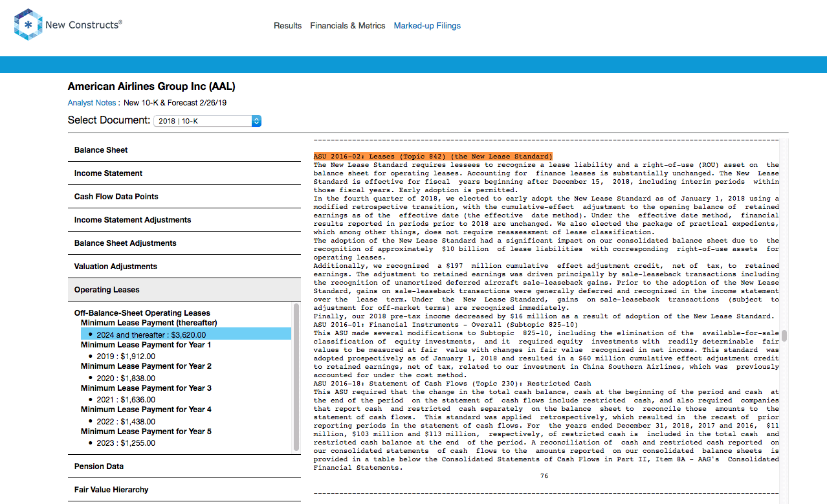This screenshot has height=504, width=827.
Task: Click 'Minimum Lease Payment (thereafter)' label
Action: click(x=149, y=323)
